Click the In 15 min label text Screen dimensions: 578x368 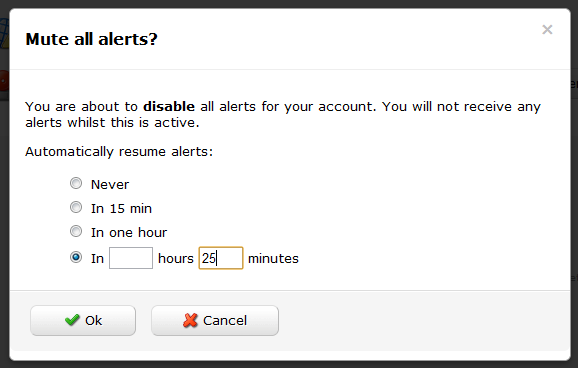tap(121, 209)
